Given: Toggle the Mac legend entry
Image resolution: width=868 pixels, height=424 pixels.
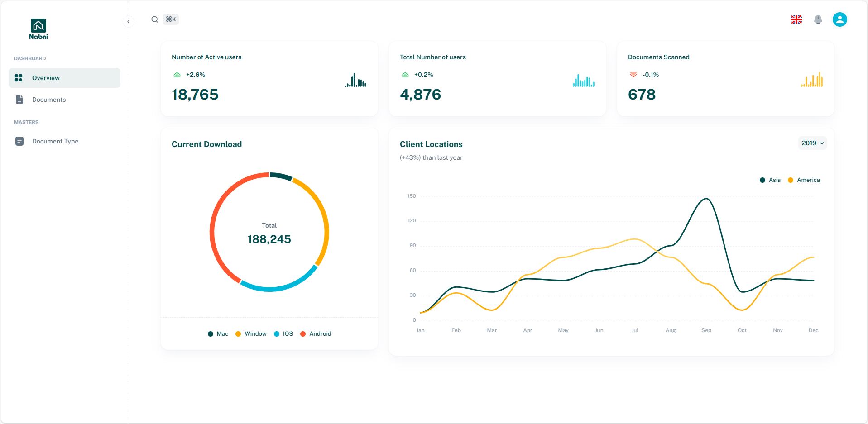Looking at the screenshot, I should coord(218,334).
